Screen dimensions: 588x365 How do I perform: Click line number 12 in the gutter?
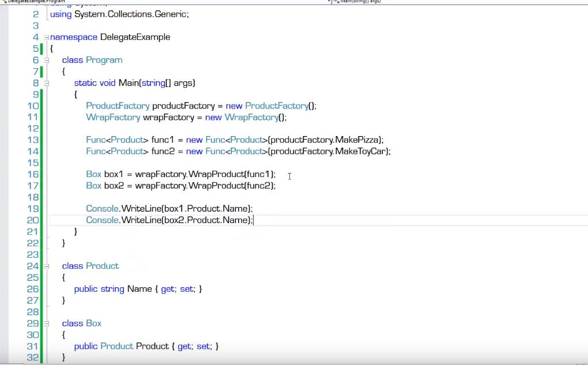click(x=33, y=129)
